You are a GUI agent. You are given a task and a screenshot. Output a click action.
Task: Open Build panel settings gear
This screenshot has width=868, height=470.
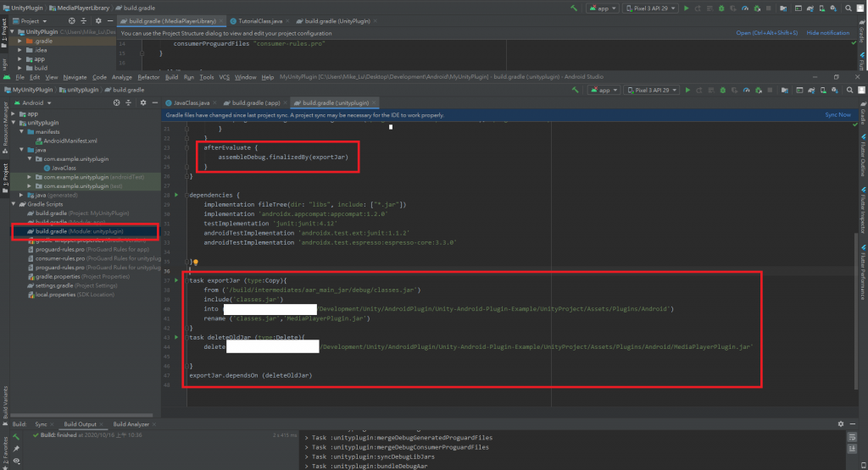point(840,424)
